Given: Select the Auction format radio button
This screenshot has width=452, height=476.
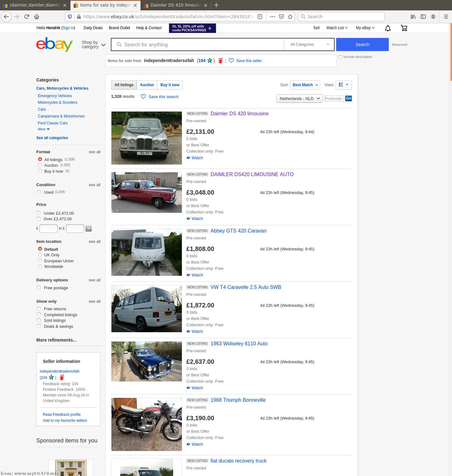Looking at the screenshot, I should [x=40, y=165].
